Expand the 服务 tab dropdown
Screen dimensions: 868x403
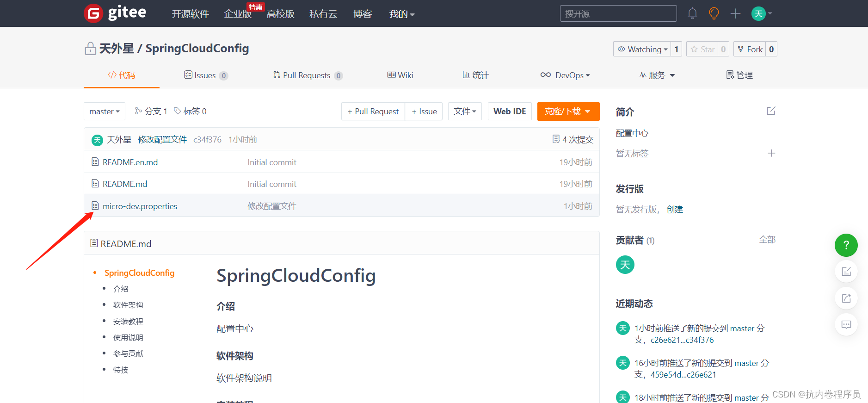(657, 75)
